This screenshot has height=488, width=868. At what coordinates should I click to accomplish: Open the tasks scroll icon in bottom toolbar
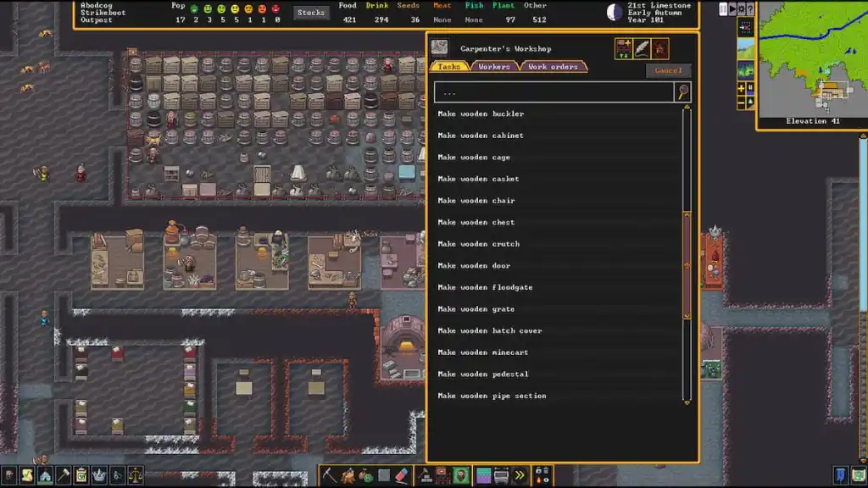click(x=27, y=475)
